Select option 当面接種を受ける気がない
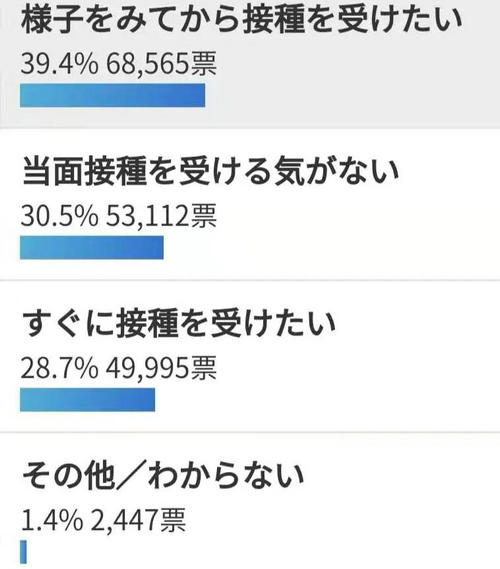The image size is (500, 569). click(x=210, y=171)
